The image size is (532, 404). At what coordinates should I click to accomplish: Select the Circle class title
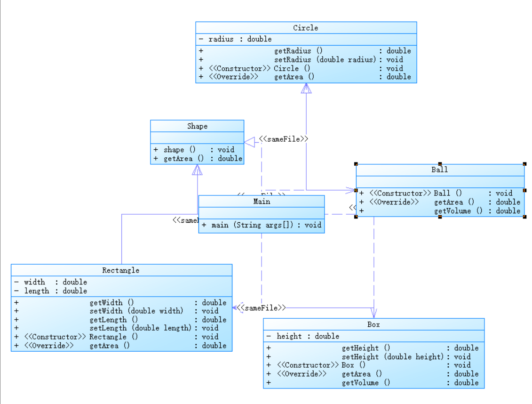(x=306, y=28)
